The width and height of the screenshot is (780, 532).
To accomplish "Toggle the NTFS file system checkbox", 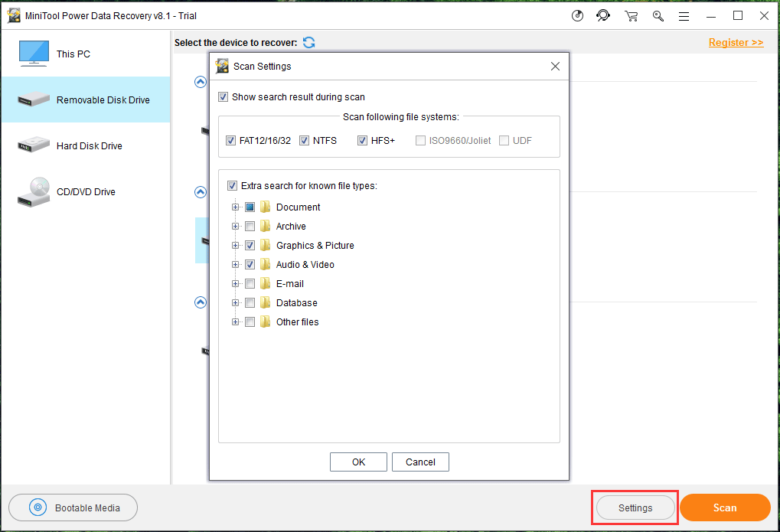I will [x=304, y=141].
